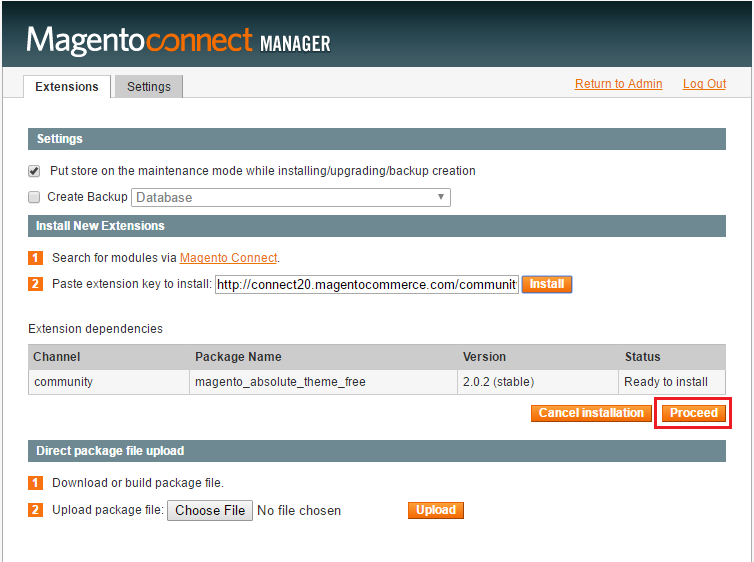Follow the Return to Admin link
Image resolution: width=754 pixels, height=562 pixels.
point(618,84)
